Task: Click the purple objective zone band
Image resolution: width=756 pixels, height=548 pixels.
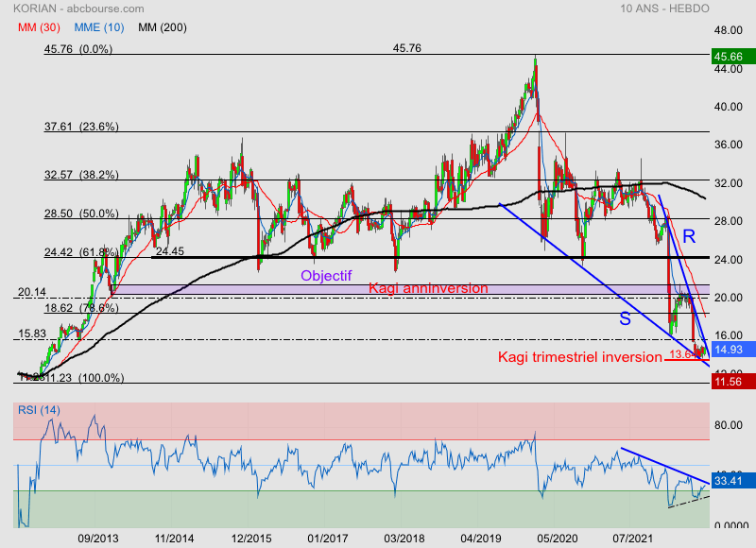Action: pyautogui.click(x=410, y=289)
